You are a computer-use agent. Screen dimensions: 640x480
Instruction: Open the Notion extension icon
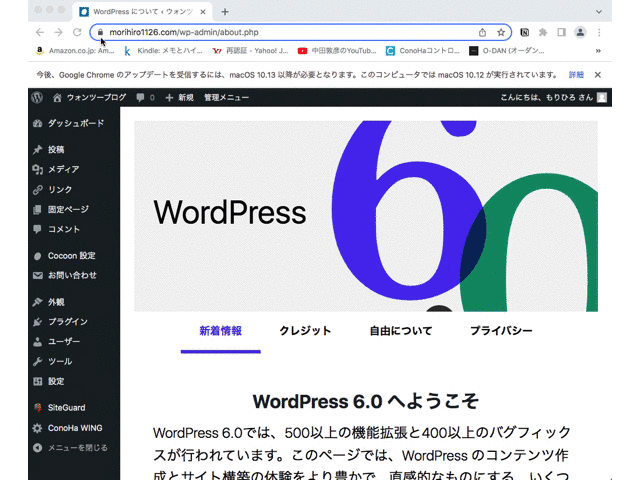(524, 32)
